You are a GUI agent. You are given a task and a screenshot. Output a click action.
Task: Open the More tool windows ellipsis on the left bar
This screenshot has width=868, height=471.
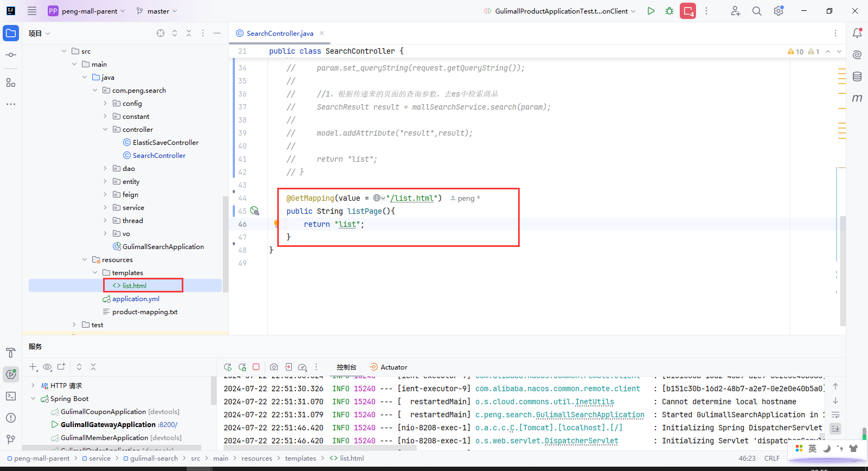tap(11, 104)
